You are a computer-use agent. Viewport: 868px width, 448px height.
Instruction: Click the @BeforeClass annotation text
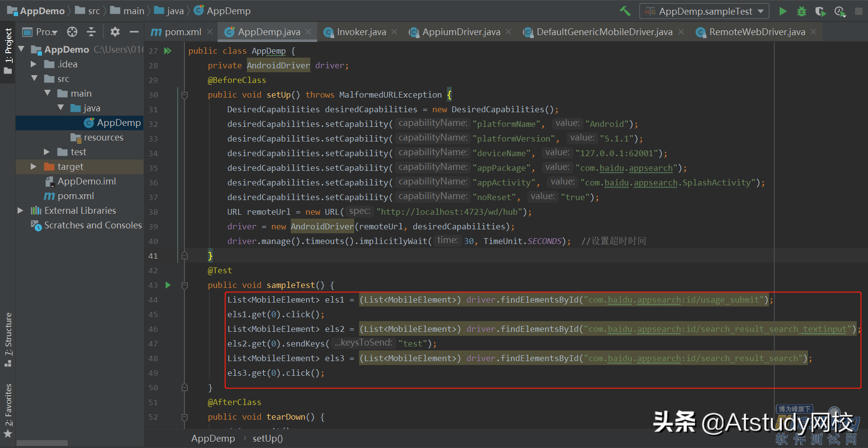pos(237,80)
